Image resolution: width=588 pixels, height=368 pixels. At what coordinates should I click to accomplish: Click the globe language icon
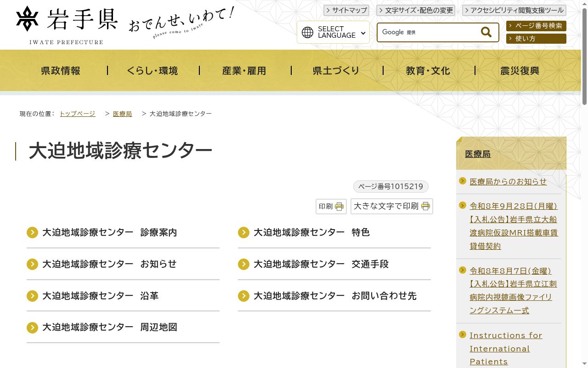click(307, 32)
